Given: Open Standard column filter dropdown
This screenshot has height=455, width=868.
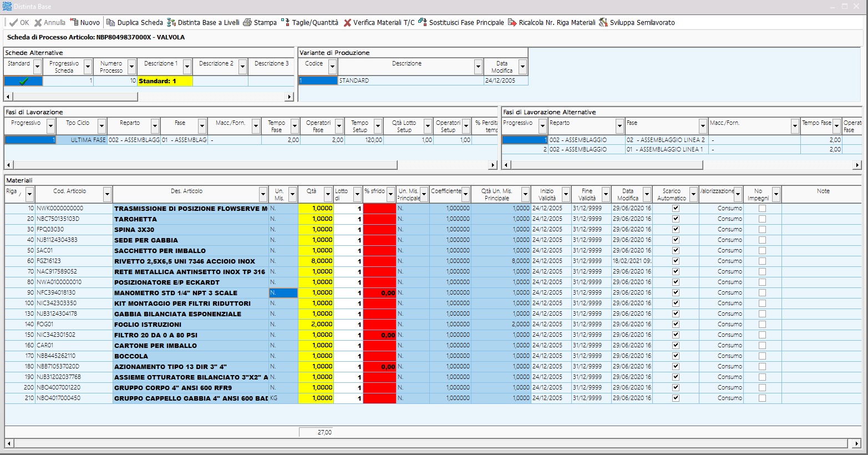Looking at the screenshot, I should click(38, 67).
